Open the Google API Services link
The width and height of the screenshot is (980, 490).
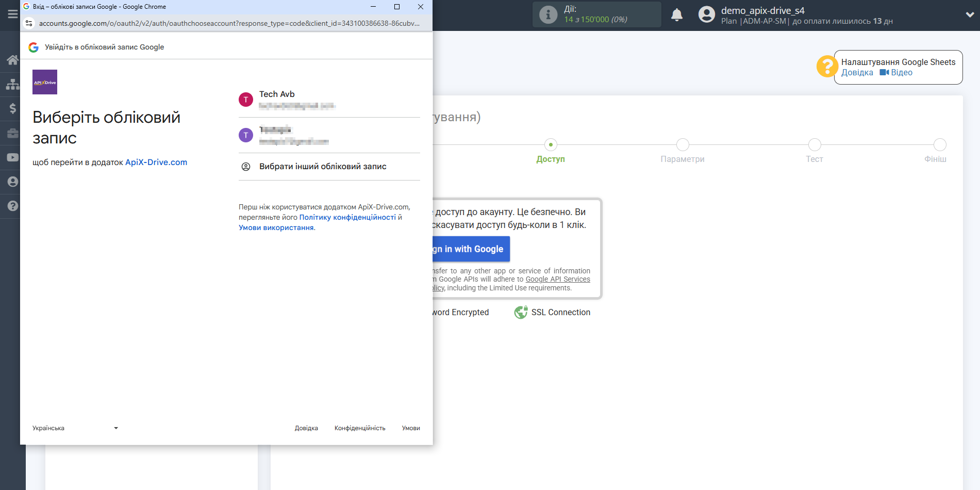click(558, 280)
